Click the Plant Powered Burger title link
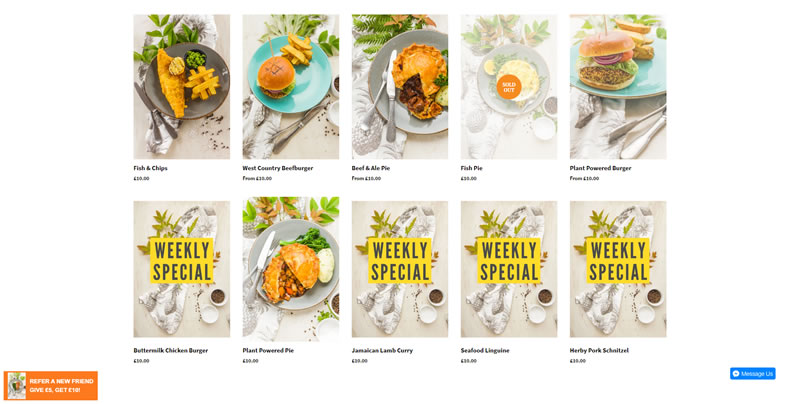Image resolution: width=800 pixels, height=404 pixels. (x=601, y=168)
